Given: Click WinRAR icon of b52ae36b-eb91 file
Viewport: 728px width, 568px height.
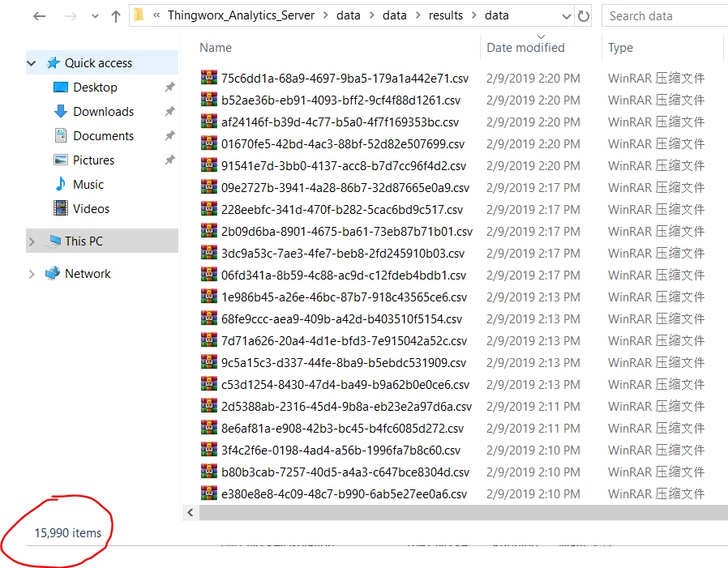Looking at the screenshot, I should coord(209,99).
